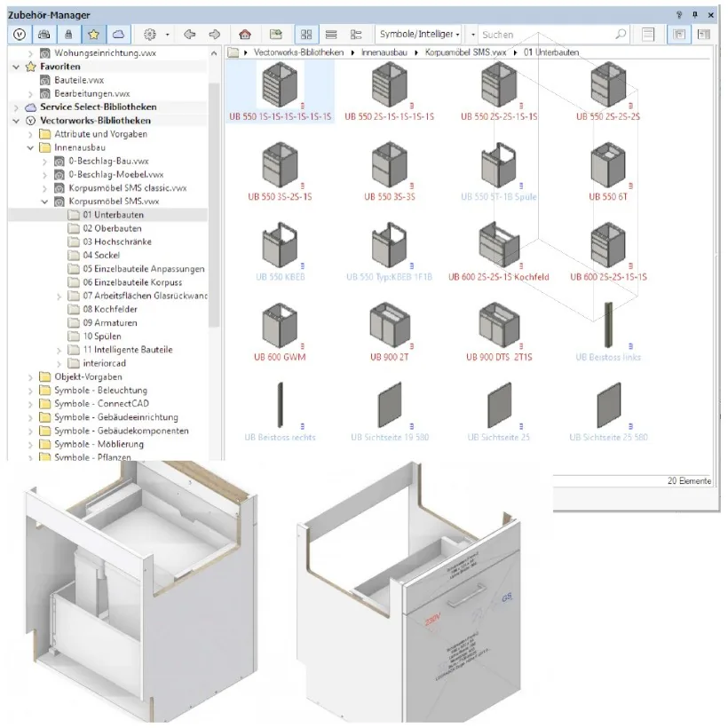The width and height of the screenshot is (728, 728).
Task: Select UB 550 KBEB cabinet thumbnail
Action: 280,252
